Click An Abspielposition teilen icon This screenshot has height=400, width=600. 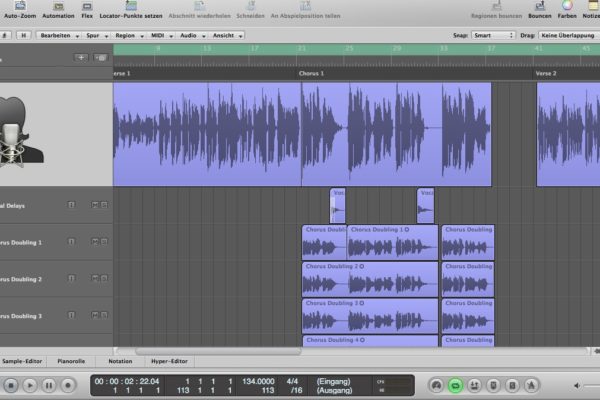click(x=305, y=6)
